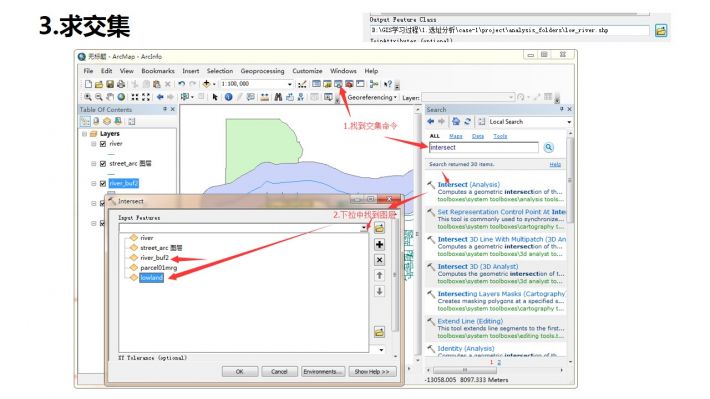This screenshot has width=710, height=399.
Task: Click the Find binoculars icon
Action: 278,97
